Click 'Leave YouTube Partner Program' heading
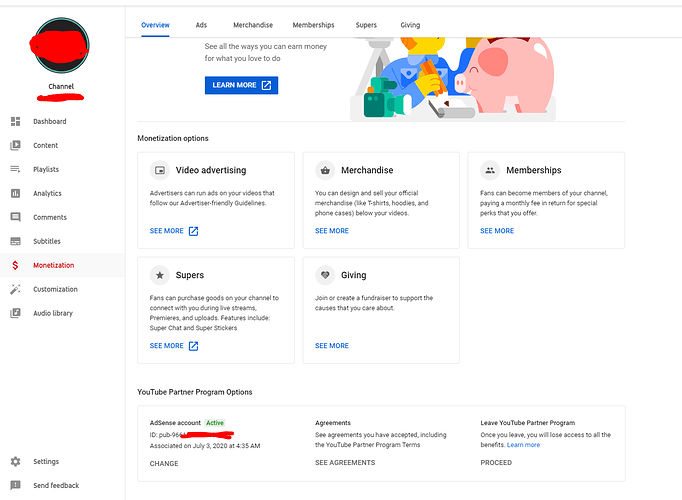The width and height of the screenshot is (682, 500). point(528,423)
